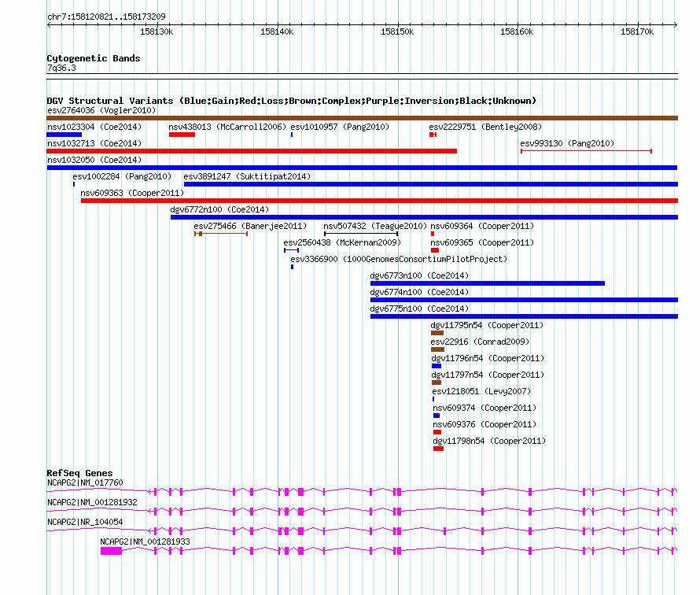Select the 7q36.3 band label

click(x=61, y=68)
